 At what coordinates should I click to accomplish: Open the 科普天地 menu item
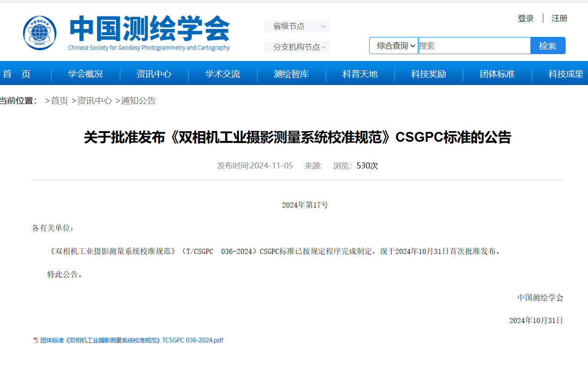coord(360,74)
